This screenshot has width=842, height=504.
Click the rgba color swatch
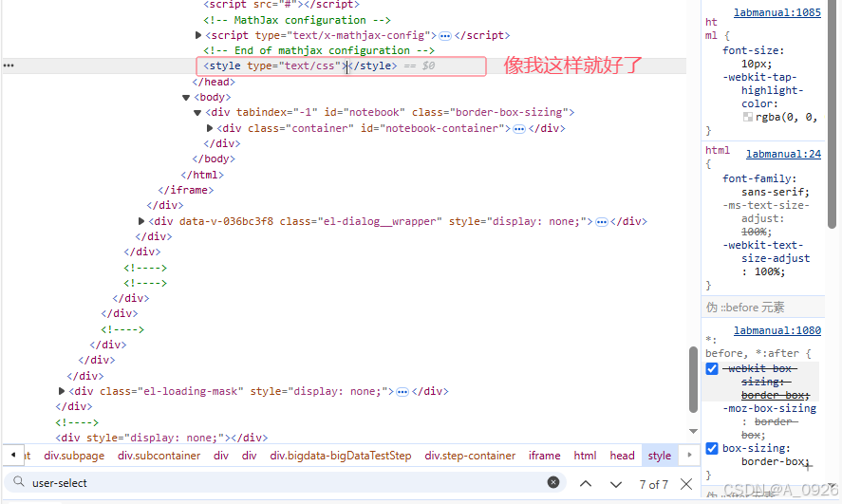pyautogui.click(x=747, y=117)
